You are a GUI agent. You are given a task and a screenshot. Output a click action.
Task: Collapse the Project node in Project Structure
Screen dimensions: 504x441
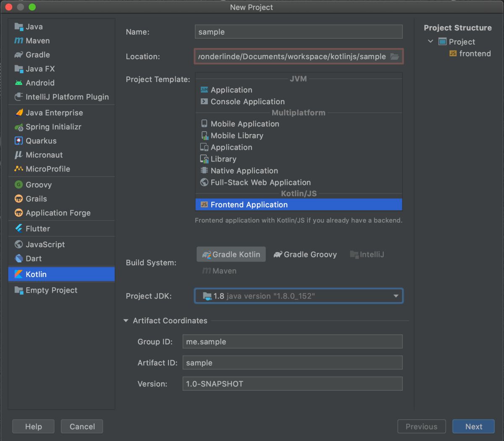tap(430, 41)
